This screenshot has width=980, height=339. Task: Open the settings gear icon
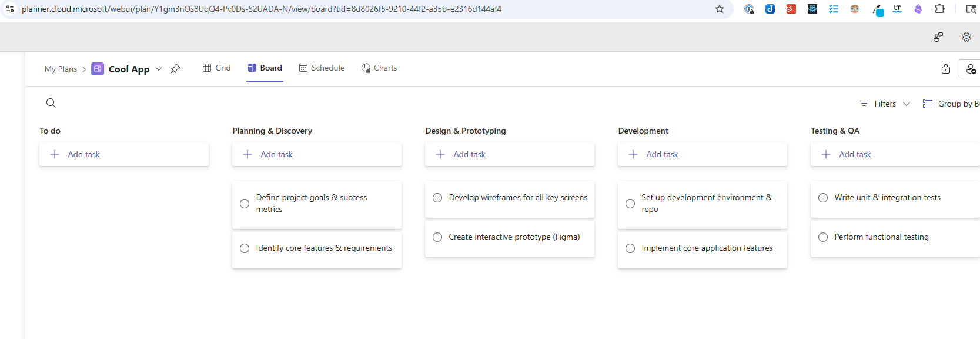(966, 37)
